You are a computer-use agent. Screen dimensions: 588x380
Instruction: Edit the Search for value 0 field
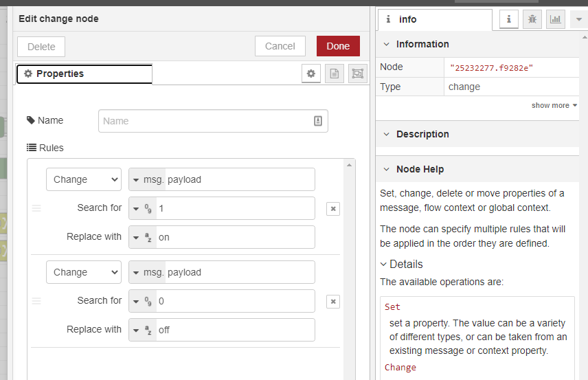[x=235, y=301]
